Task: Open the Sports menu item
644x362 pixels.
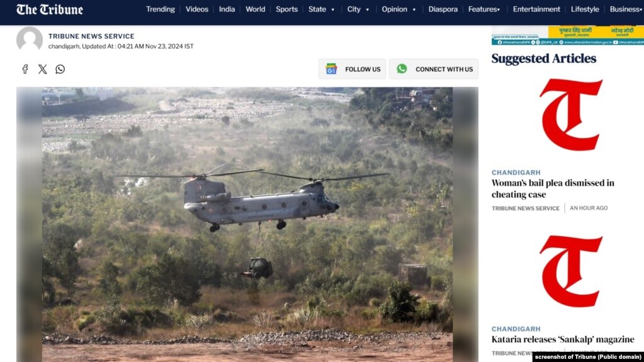Action: (x=286, y=9)
